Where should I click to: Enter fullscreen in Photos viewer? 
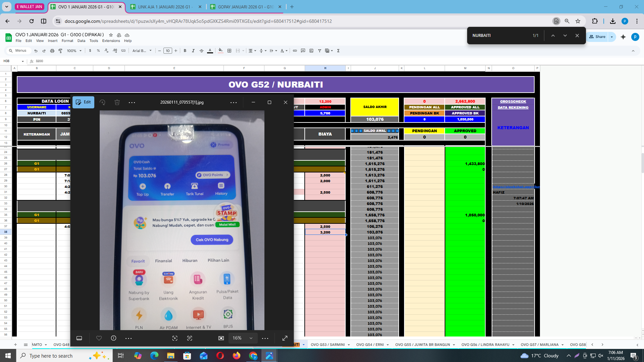click(x=285, y=338)
